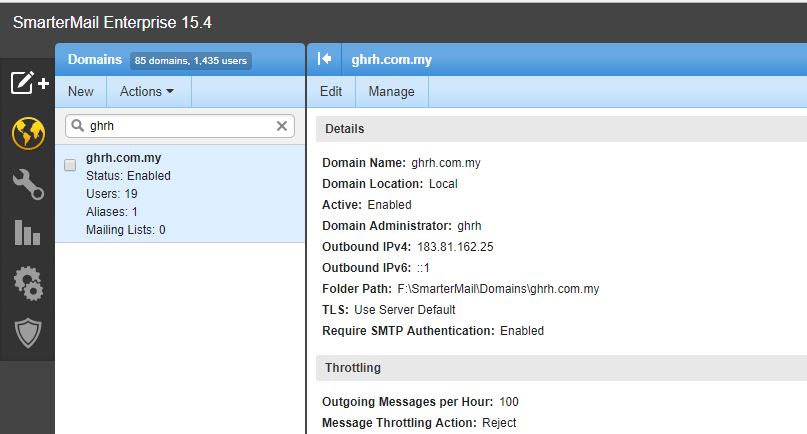The width and height of the screenshot is (807, 434).
Task: Click the double gears icon in sidebar
Action: [28, 283]
